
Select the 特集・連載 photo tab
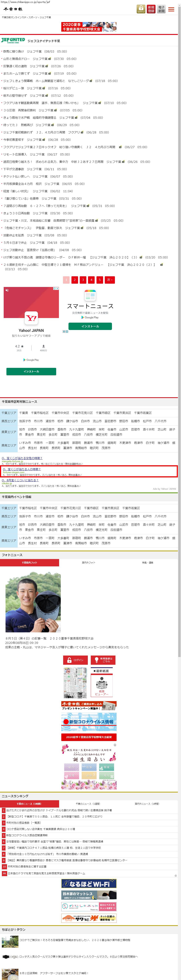click(x=147, y=562)
